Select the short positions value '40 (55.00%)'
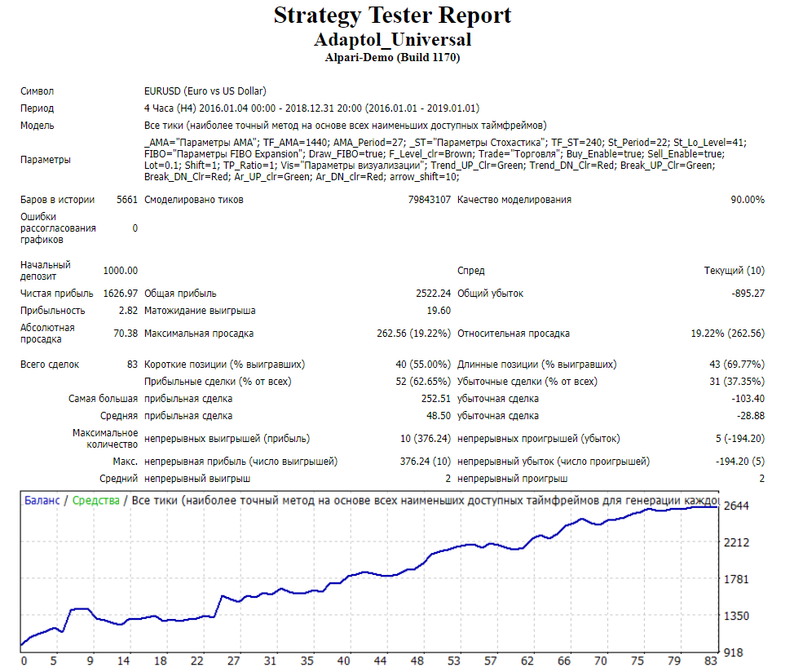Viewport: 803px width, 672px height. (x=423, y=365)
